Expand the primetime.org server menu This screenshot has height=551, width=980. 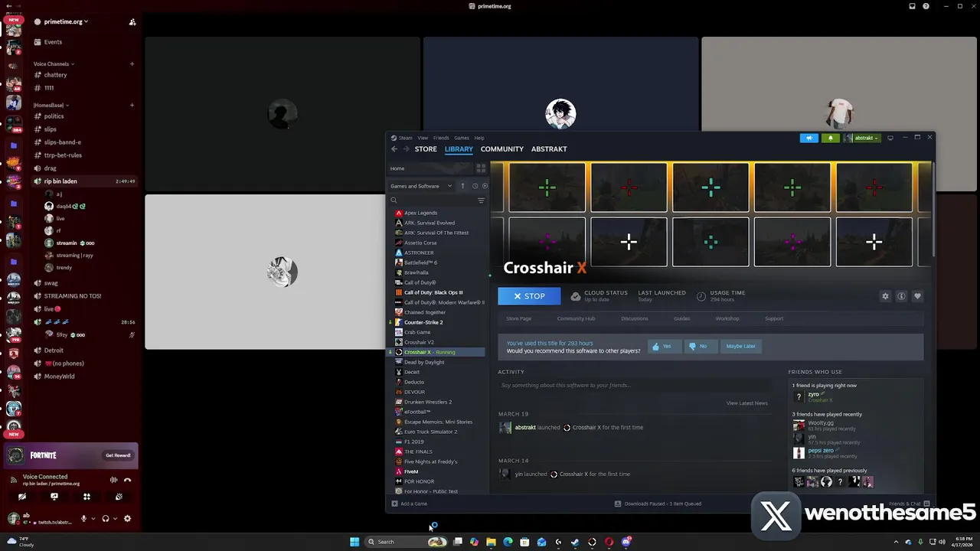(x=66, y=21)
